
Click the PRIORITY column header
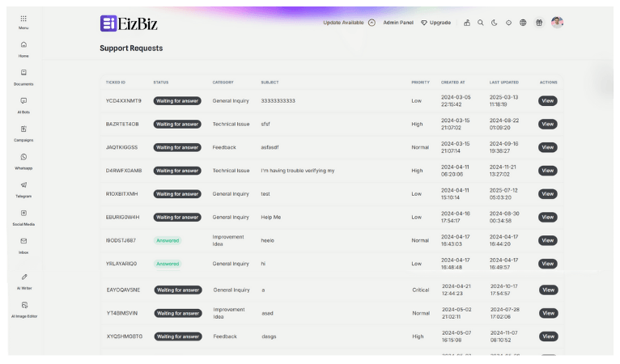(x=420, y=83)
